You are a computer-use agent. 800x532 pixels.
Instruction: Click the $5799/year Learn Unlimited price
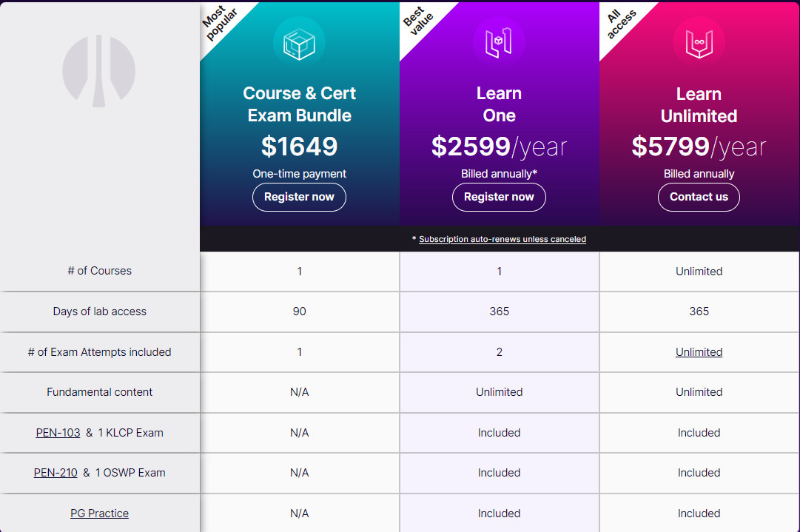click(699, 147)
